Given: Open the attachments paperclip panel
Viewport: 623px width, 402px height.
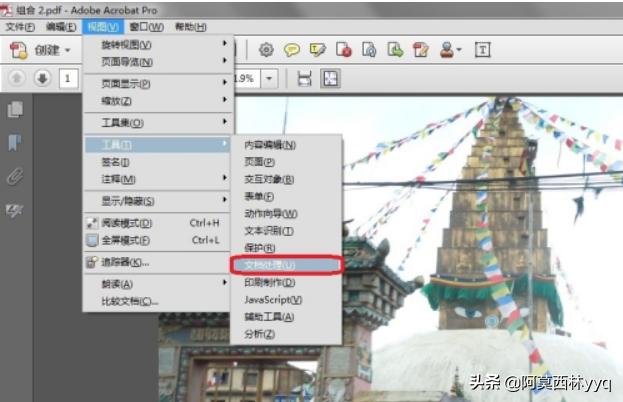Looking at the screenshot, I should point(15,176).
